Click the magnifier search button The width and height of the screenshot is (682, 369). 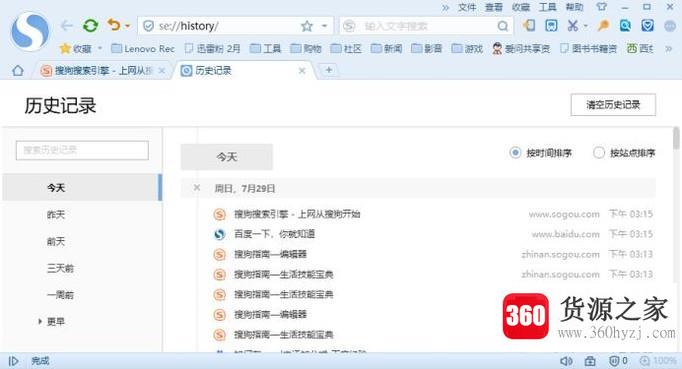[503, 26]
